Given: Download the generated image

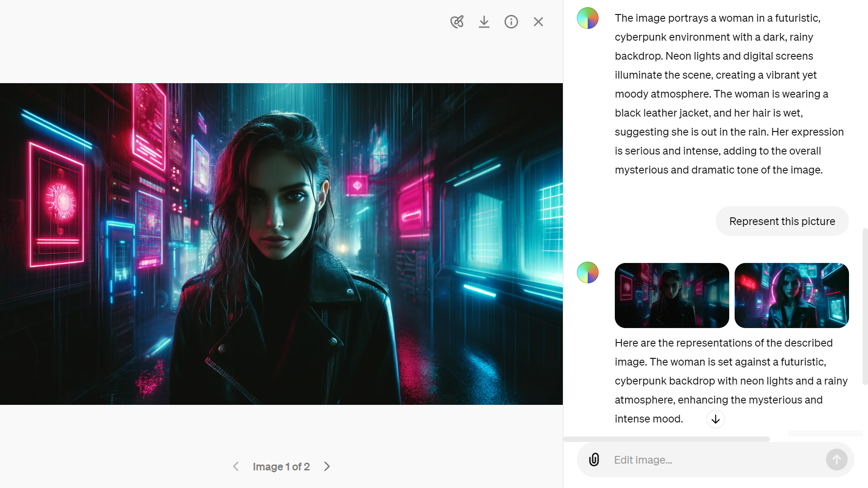Looking at the screenshot, I should (x=484, y=22).
